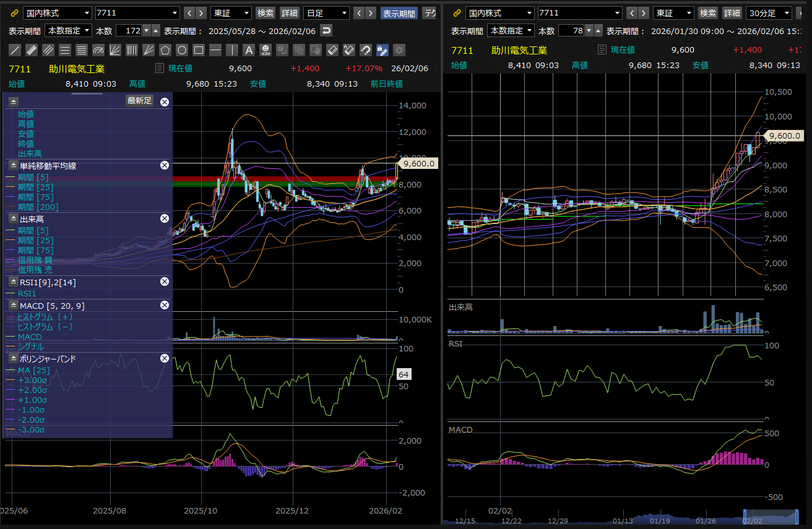Click the 本数 input field showing 172
Screen dimensions: 812x529
click(129, 30)
